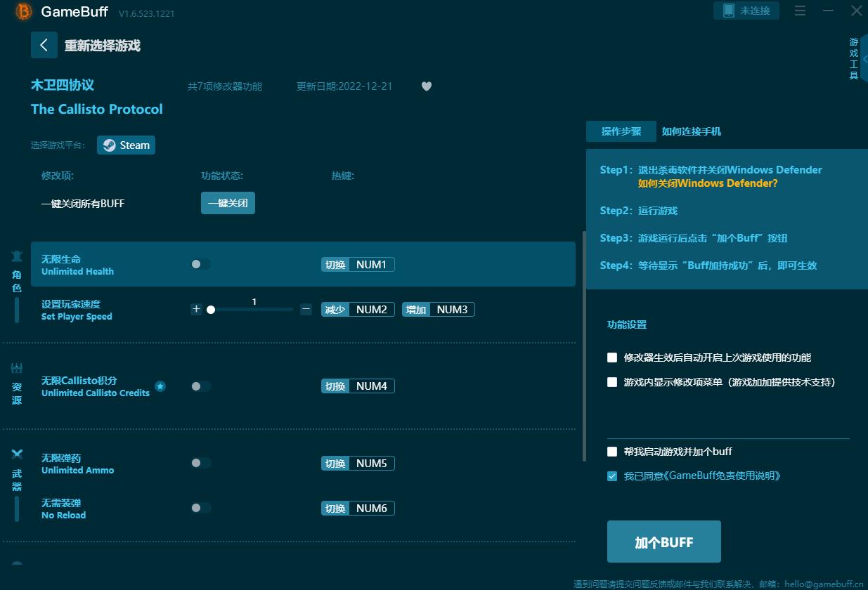This screenshot has width=868, height=590.
Task: Uncheck the GameBuff disclaimer agreement checkbox
Action: [612, 476]
